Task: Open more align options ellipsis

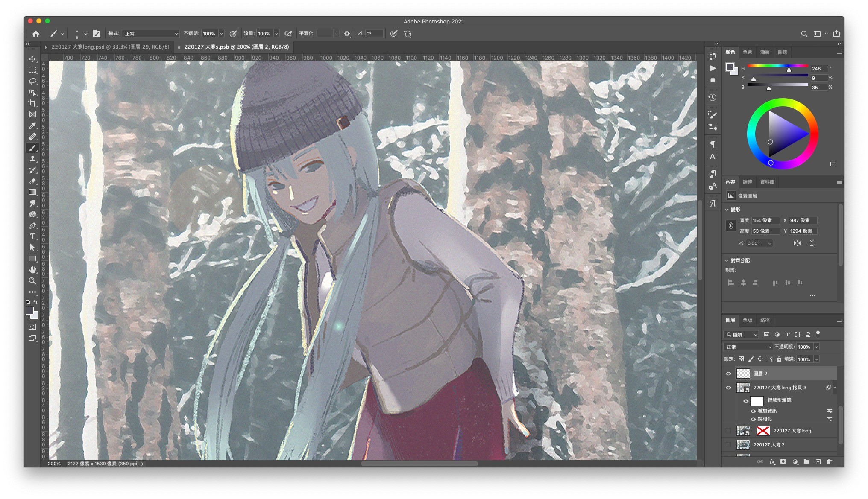Action: click(x=812, y=295)
